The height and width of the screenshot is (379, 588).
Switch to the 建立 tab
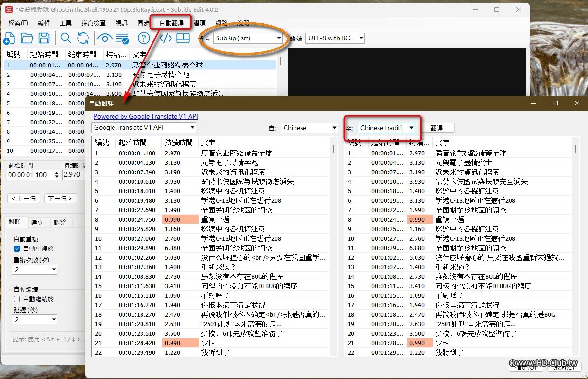pyautogui.click(x=37, y=222)
